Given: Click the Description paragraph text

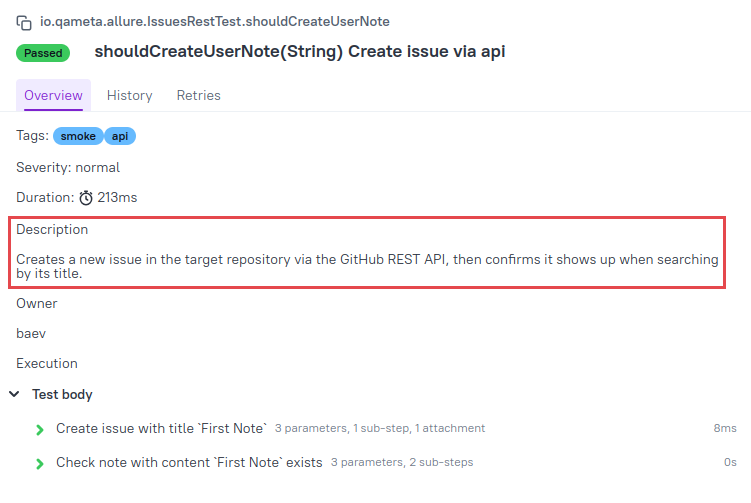Looking at the screenshot, I should coord(367,266).
